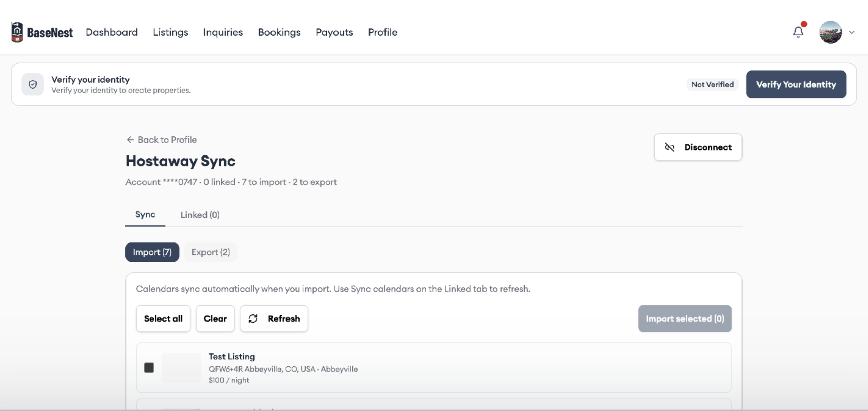Click the unlink icon on Disconnect

(x=669, y=147)
